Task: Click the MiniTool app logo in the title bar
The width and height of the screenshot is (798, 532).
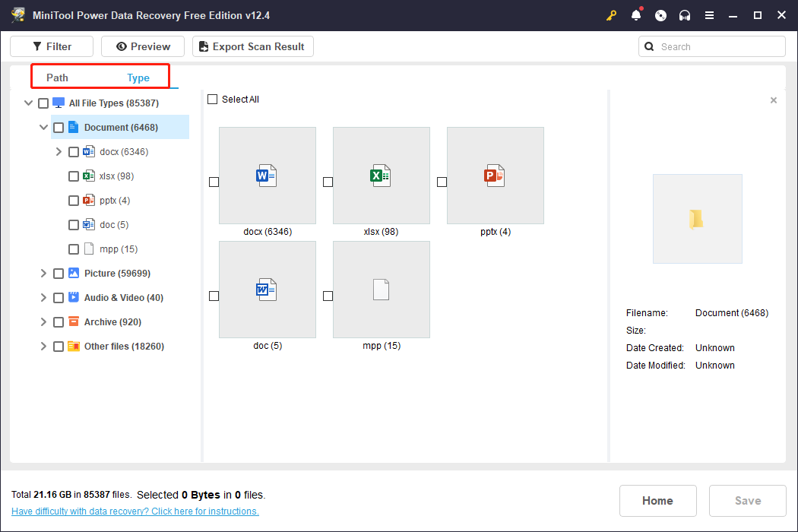Action: pos(18,14)
